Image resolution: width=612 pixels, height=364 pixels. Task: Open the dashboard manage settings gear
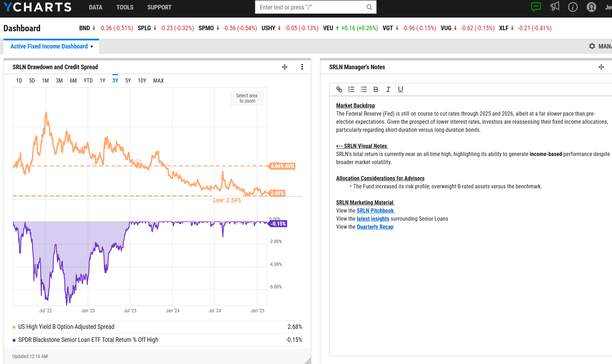(592, 46)
